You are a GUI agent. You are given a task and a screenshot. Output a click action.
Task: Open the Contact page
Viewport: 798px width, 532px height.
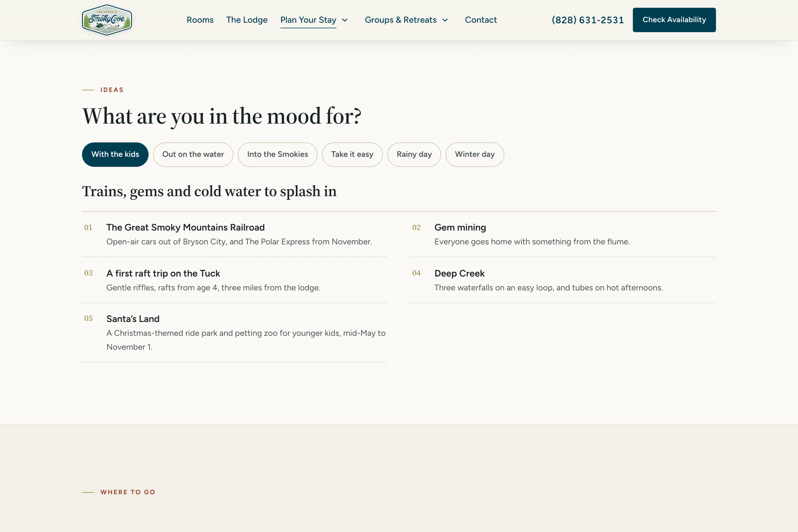(480, 20)
